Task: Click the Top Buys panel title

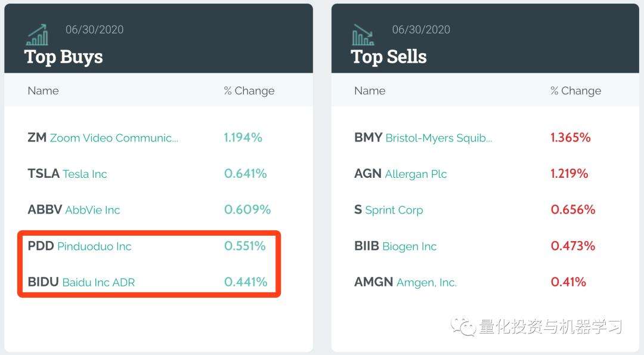Action: click(x=64, y=57)
